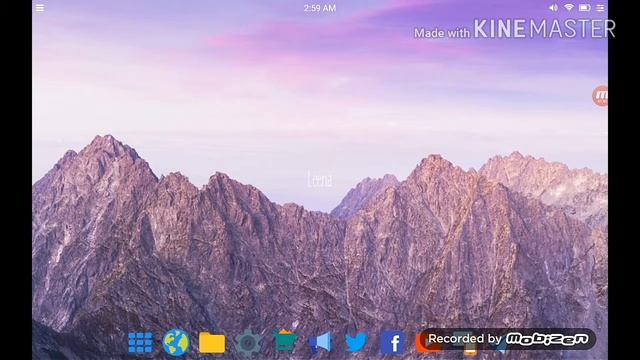Click the Wi-Fi status icon

(x=569, y=8)
